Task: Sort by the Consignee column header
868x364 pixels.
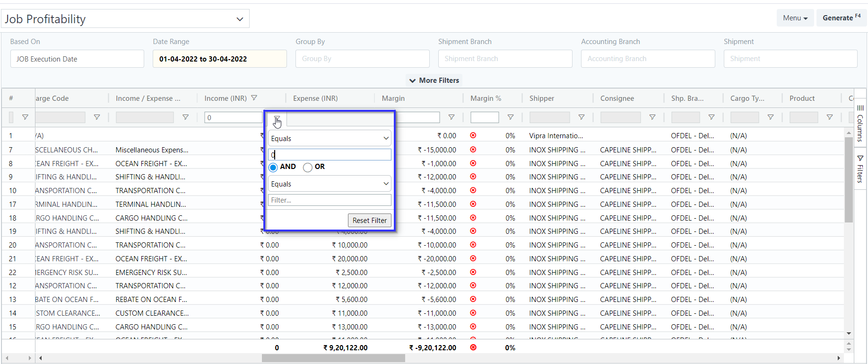Action: tap(617, 98)
